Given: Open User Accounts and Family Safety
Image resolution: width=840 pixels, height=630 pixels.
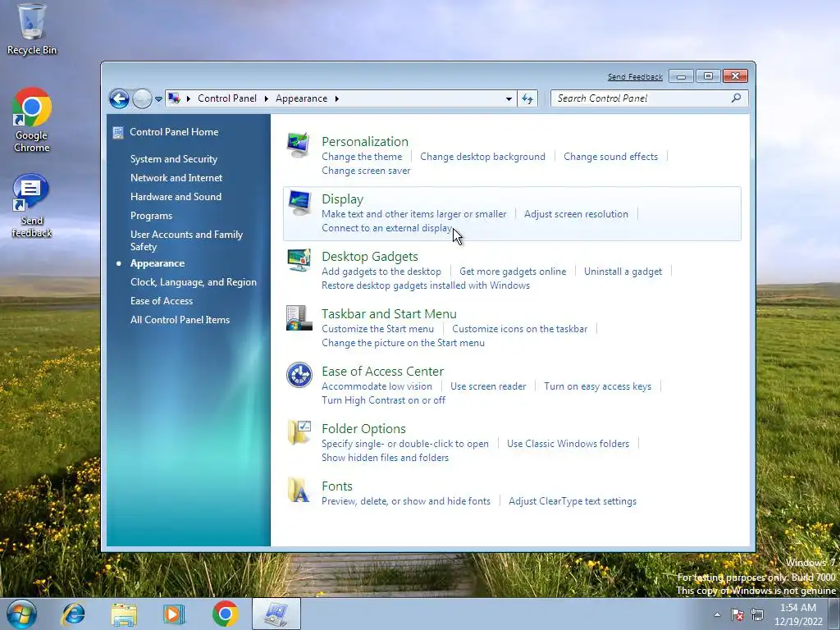Looking at the screenshot, I should (x=186, y=240).
